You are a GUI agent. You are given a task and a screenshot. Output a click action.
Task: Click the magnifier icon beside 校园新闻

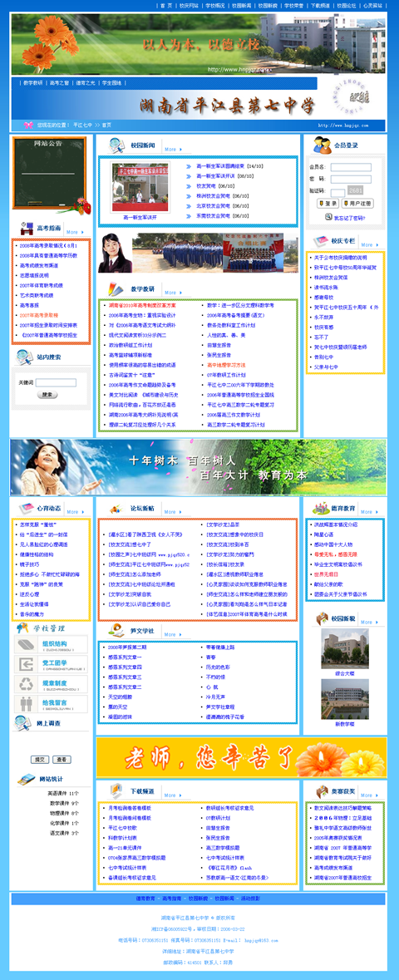click(117, 145)
